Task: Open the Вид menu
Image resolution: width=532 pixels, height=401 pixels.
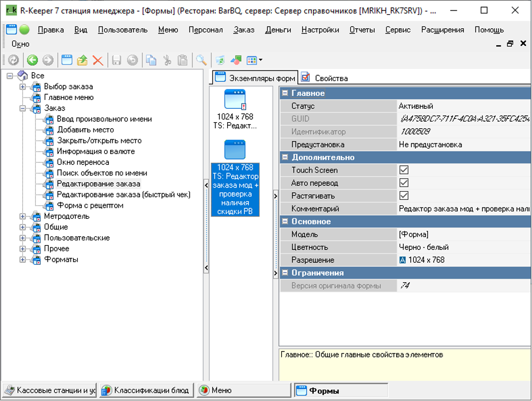Action: 81,30
